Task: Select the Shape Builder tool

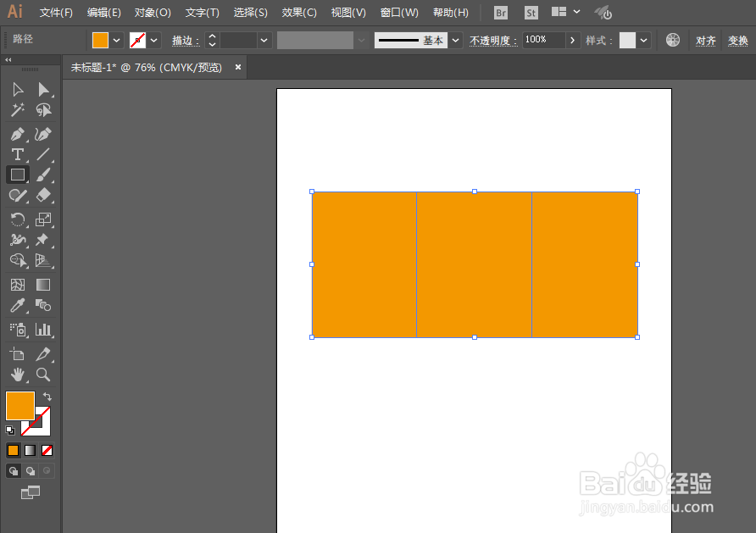Action: (x=18, y=260)
